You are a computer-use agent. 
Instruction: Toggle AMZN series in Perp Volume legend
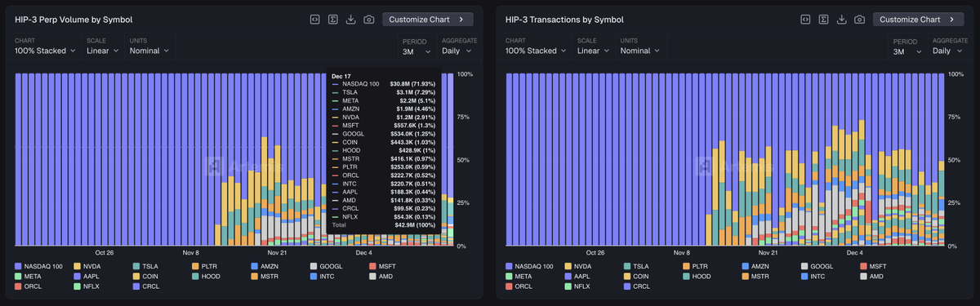click(x=264, y=266)
